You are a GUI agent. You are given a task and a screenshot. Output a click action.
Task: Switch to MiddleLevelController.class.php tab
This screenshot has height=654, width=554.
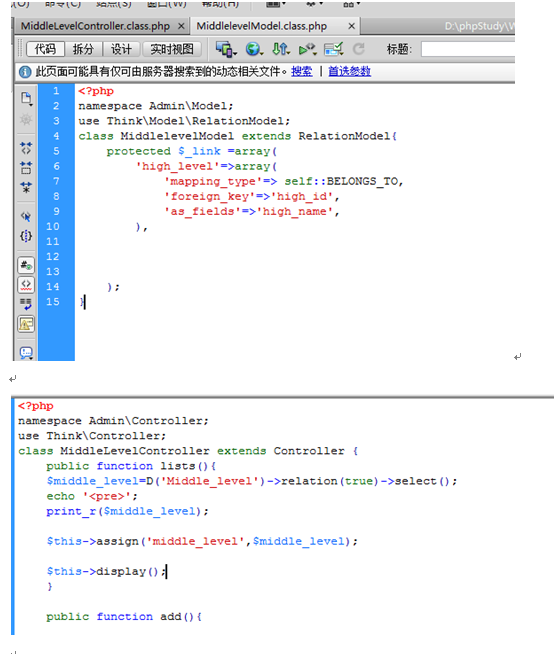tap(95, 26)
